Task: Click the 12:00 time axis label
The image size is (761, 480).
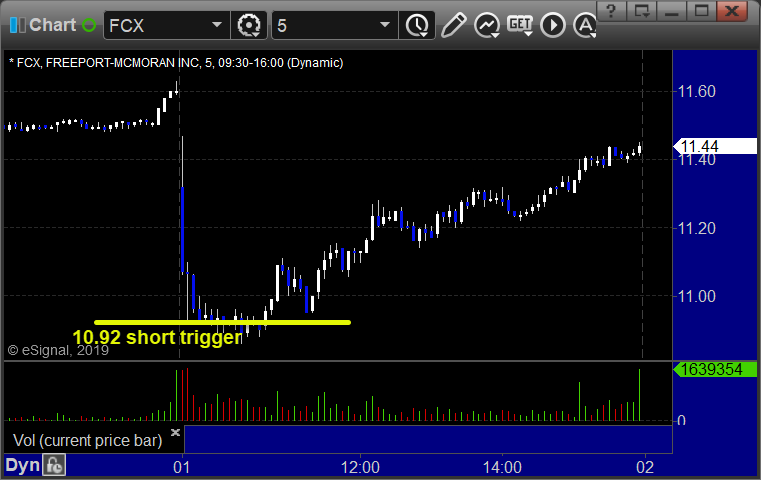Action: click(x=360, y=467)
